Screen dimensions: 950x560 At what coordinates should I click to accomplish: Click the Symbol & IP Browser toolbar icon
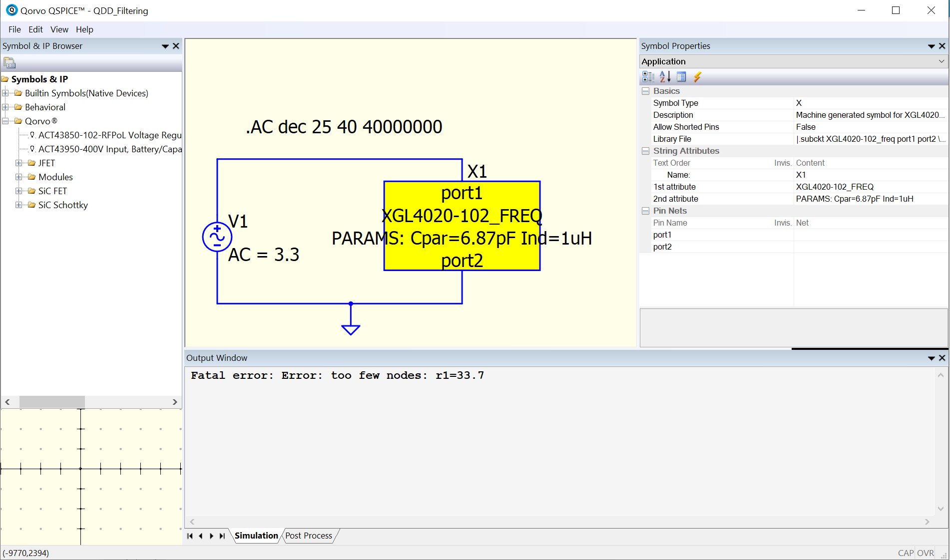(x=9, y=63)
